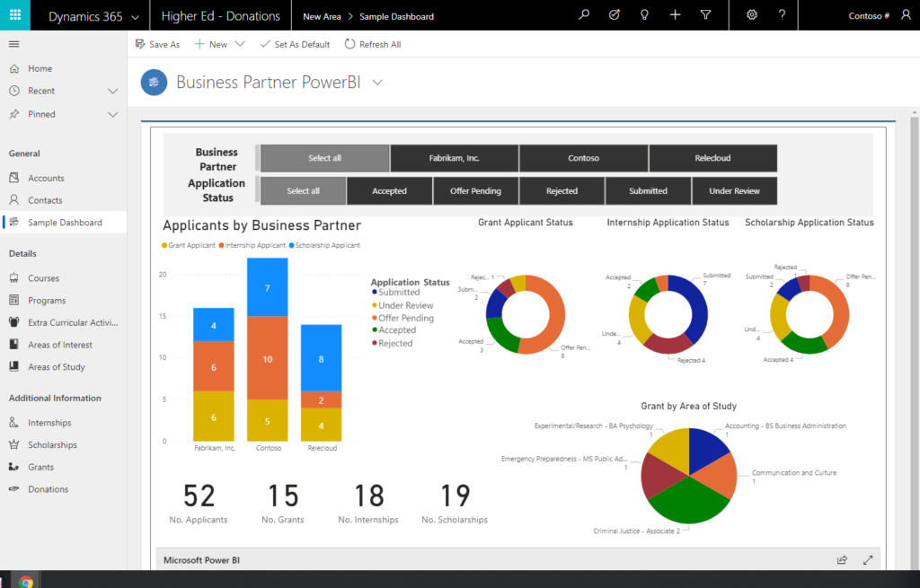
Task: Click the lightbulb assistant icon
Action: point(643,15)
